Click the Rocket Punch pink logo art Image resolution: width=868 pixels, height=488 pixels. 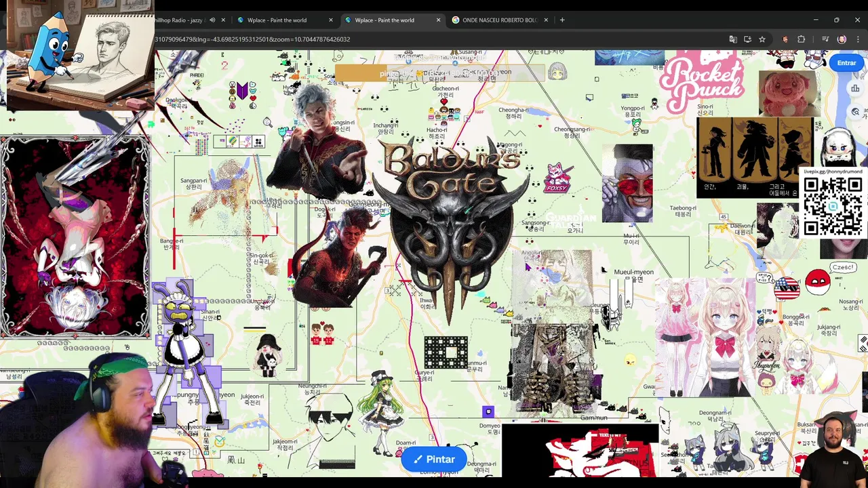coord(702,79)
